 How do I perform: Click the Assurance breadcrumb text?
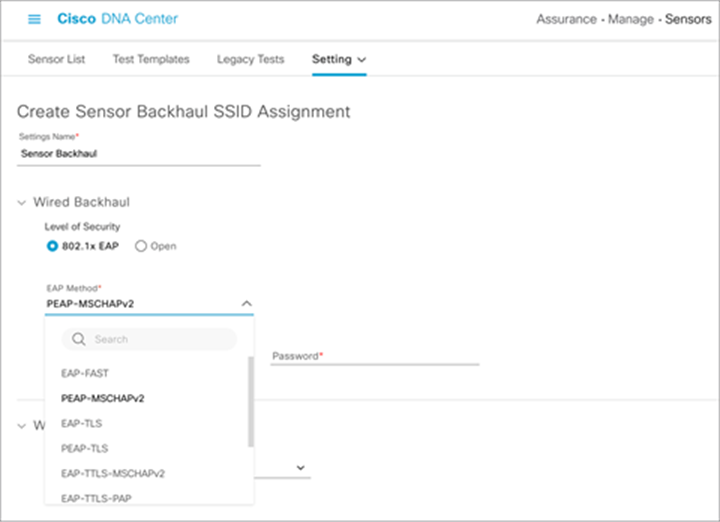click(x=567, y=19)
